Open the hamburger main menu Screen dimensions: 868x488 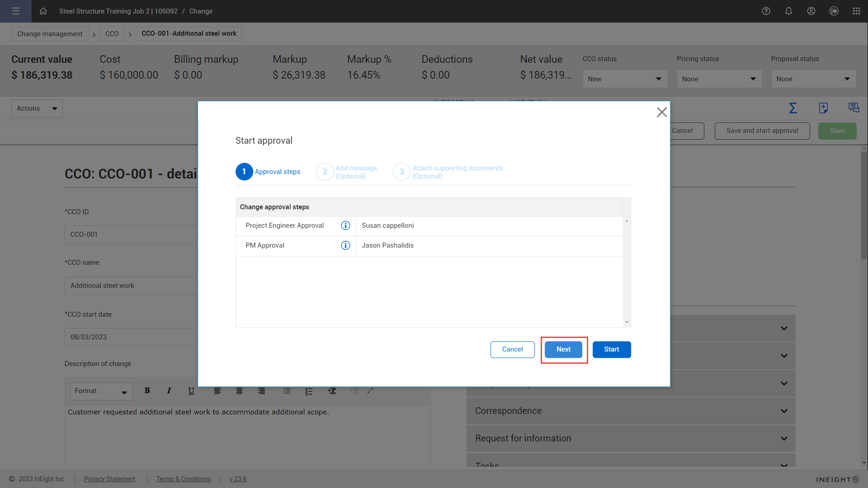[16, 11]
